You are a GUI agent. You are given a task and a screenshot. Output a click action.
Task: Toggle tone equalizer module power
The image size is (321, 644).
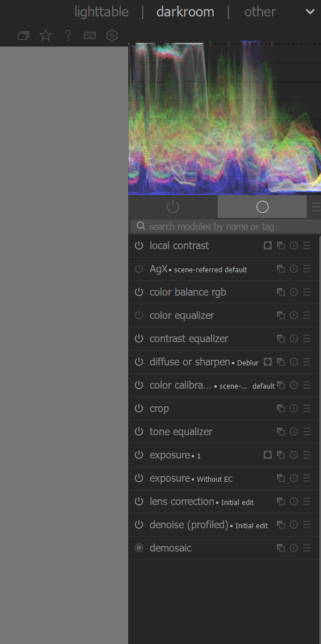(x=139, y=432)
